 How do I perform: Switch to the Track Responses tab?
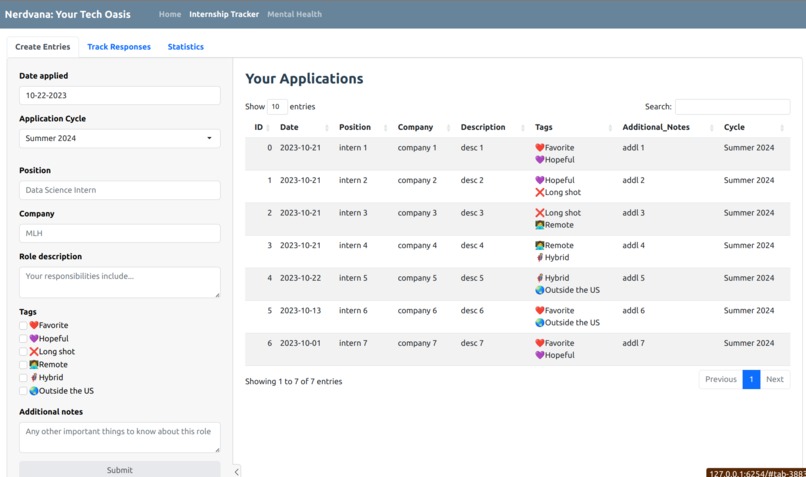(x=119, y=47)
